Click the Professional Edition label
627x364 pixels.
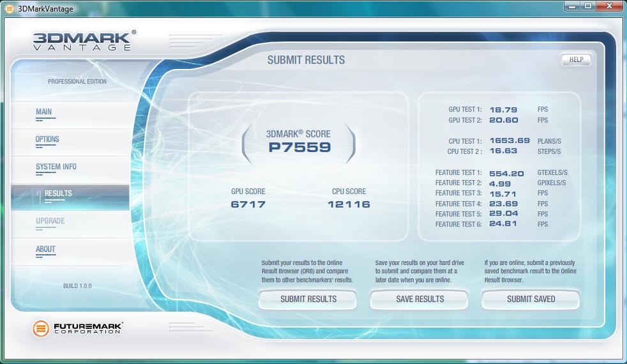77,82
